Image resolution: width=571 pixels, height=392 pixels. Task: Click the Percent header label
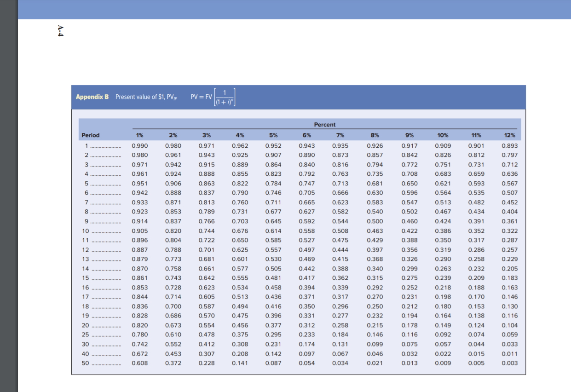[325, 125]
